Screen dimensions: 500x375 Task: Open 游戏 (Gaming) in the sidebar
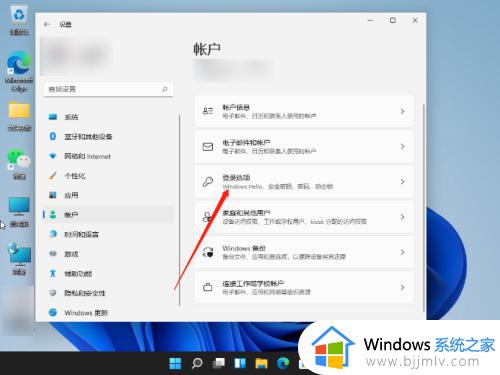[x=109, y=254]
